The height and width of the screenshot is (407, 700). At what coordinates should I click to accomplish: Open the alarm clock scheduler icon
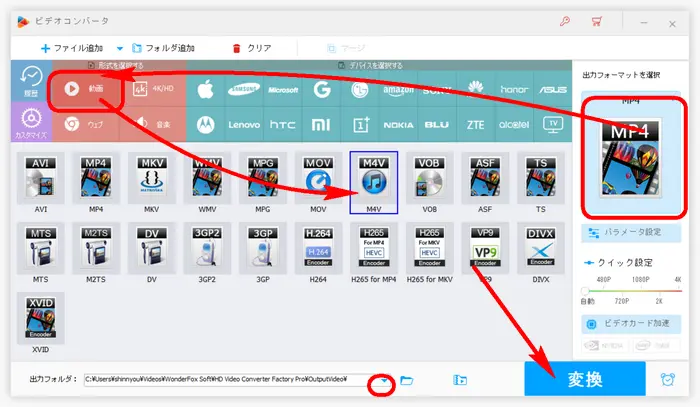667,379
